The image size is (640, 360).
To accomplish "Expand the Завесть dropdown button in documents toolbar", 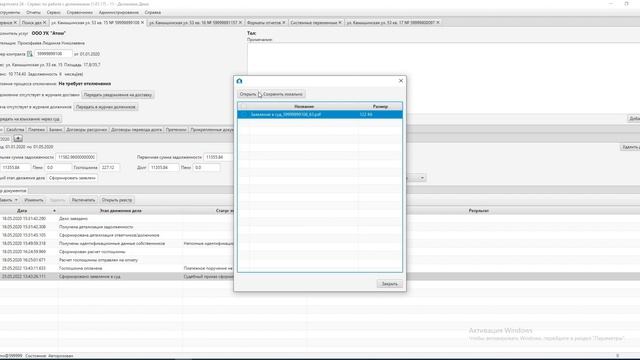I will (16, 200).
